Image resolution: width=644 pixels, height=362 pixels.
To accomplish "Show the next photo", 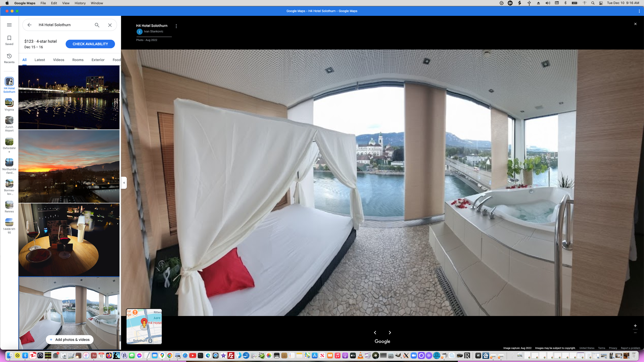I will (x=390, y=333).
